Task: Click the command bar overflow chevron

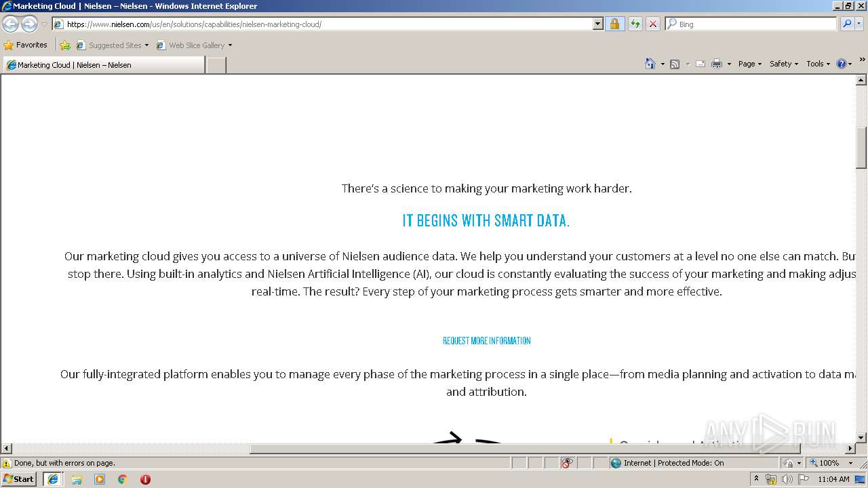Action: click(863, 60)
